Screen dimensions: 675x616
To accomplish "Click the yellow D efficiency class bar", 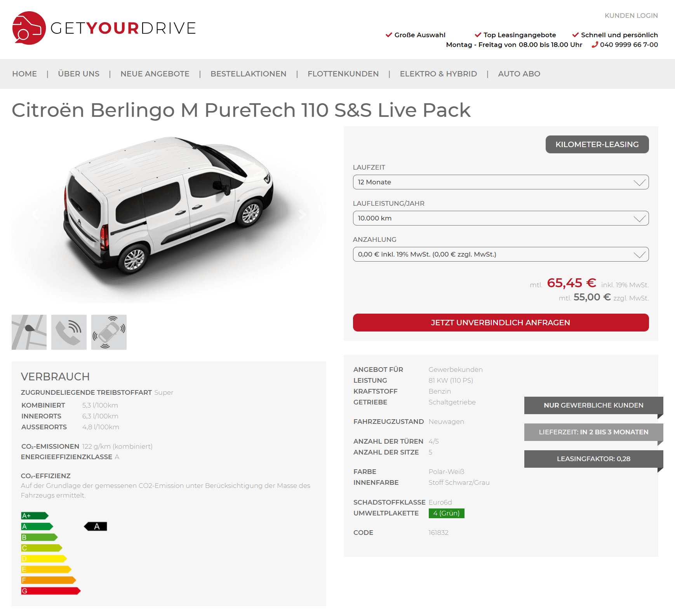I will [x=44, y=559].
